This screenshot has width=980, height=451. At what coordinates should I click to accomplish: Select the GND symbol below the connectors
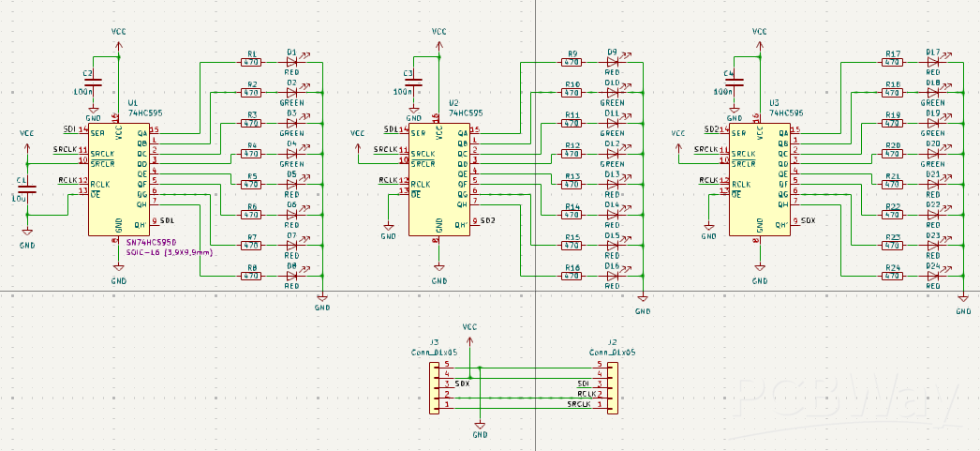tap(480, 428)
